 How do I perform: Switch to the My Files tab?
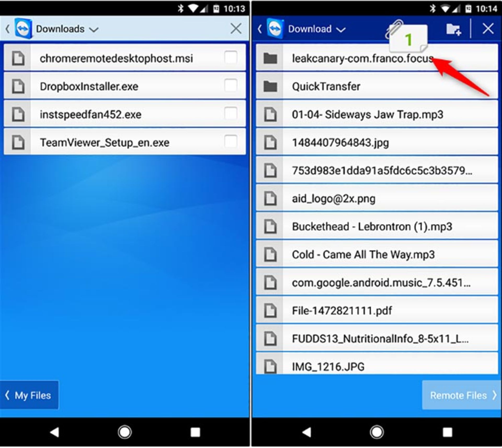coord(29,395)
